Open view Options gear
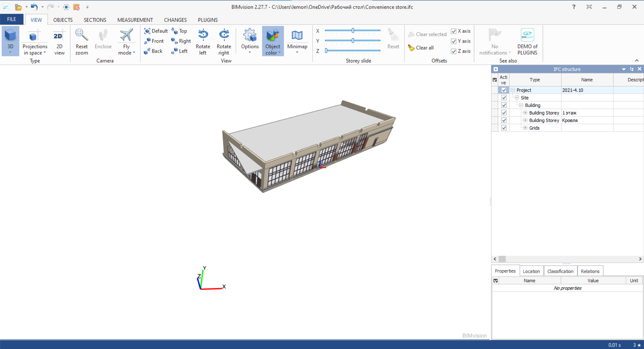Screen dimensions: 644x349 (250, 41)
